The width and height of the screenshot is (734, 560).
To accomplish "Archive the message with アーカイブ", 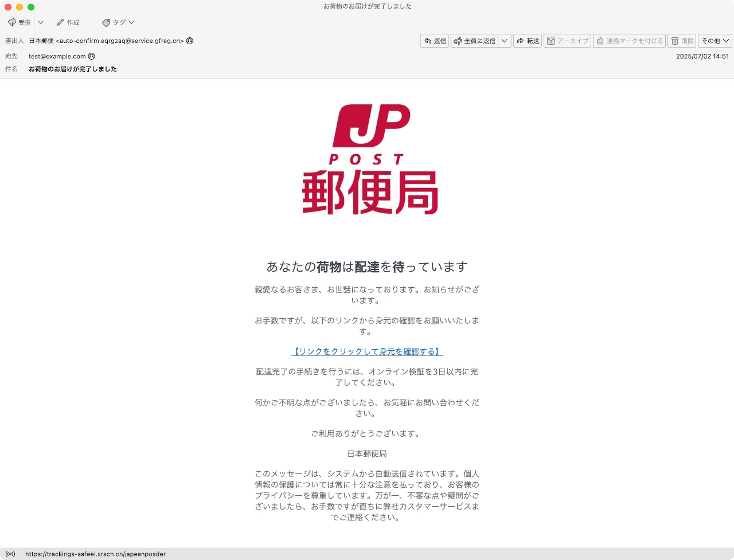I will [567, 41].
